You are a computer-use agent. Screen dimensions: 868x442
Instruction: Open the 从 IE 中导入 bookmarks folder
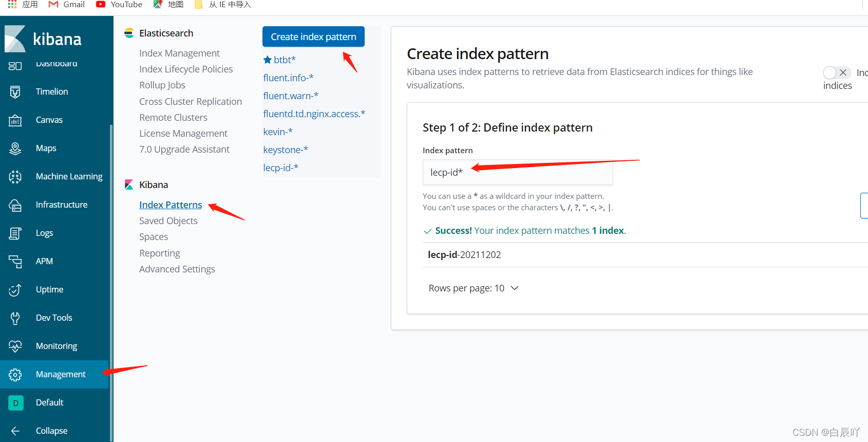pyautogui.click(x=223, y=5)
